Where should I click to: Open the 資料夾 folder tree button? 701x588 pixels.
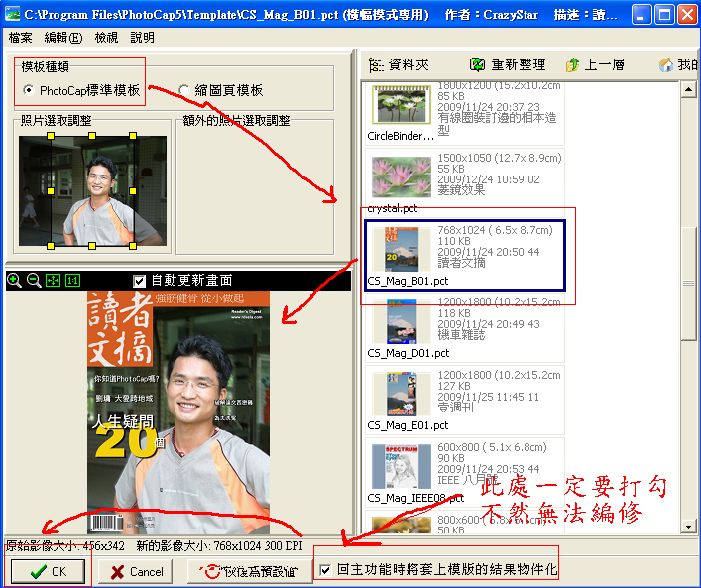[400, 64]
